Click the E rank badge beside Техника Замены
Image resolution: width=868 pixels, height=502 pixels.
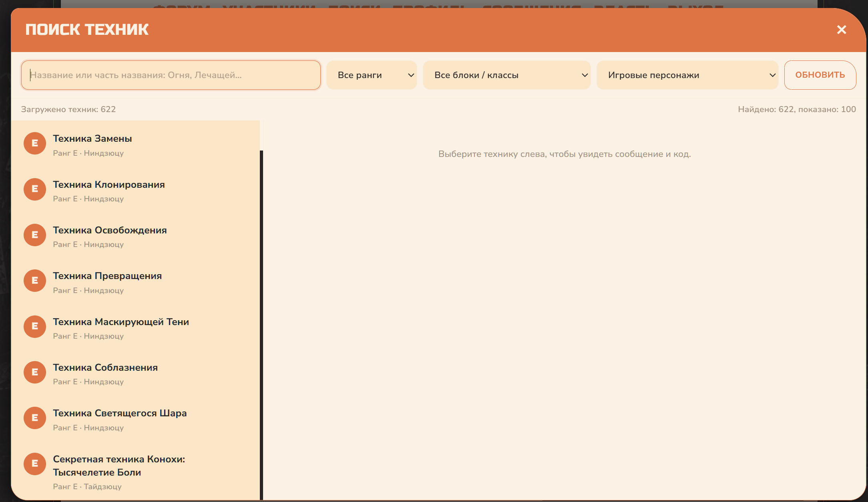(x=35, y=143)
